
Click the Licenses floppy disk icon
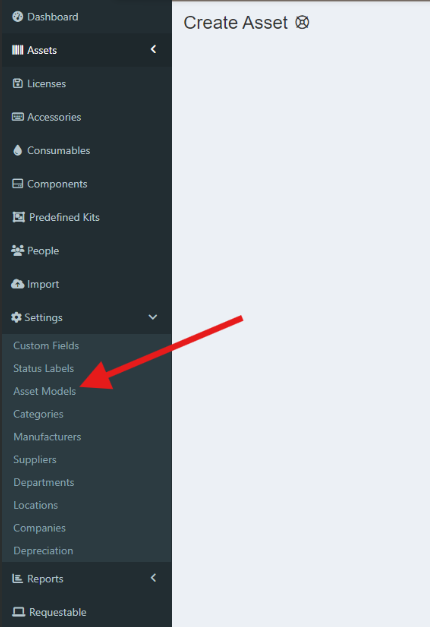click(x=18, y=84)
